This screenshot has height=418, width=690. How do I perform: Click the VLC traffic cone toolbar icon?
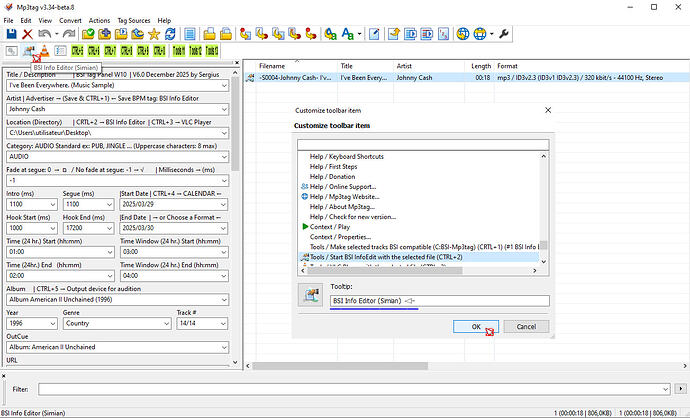pyautogui.click(x=44, y=51)
